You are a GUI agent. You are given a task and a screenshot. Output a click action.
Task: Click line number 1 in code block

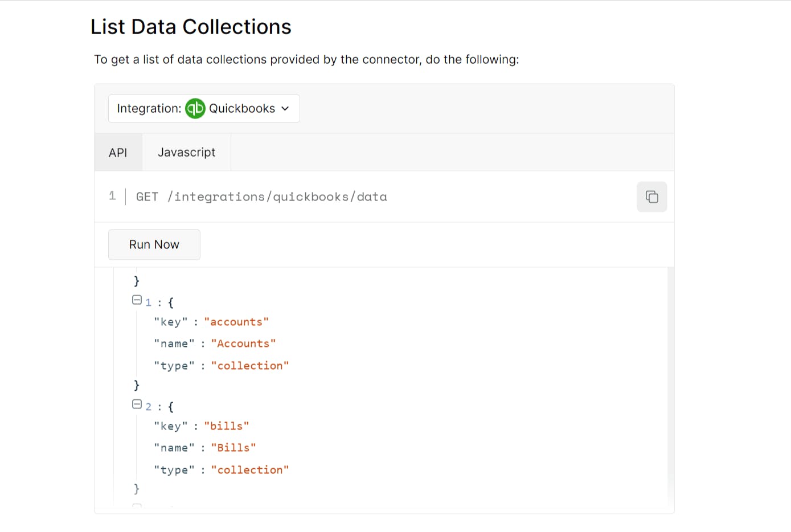pyautogui.click(x=112, y=197)
